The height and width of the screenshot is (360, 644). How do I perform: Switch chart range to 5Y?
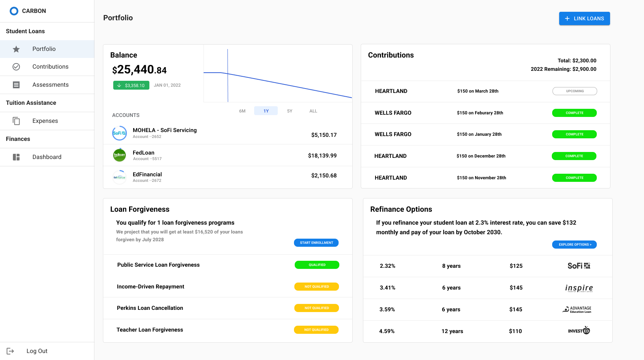(x=290, y=111)
